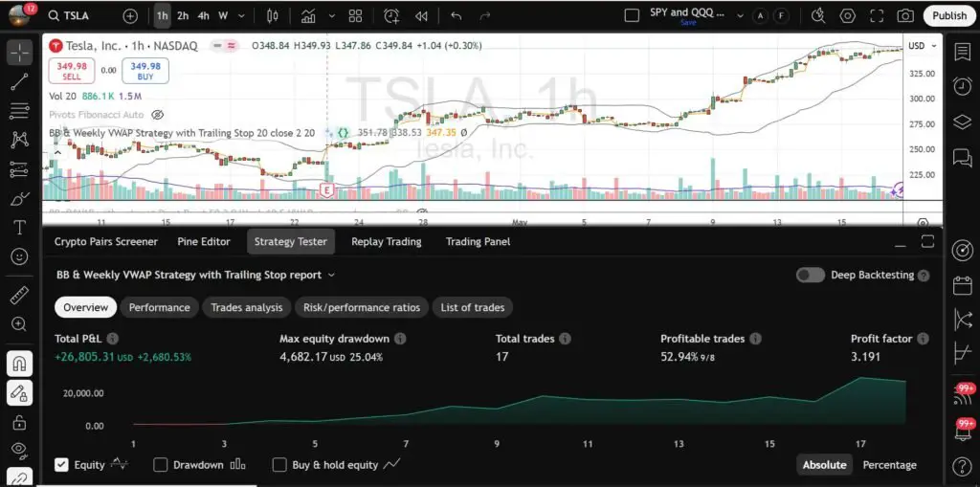Show the hidden Pivots Fibonacci indicator

158,115
